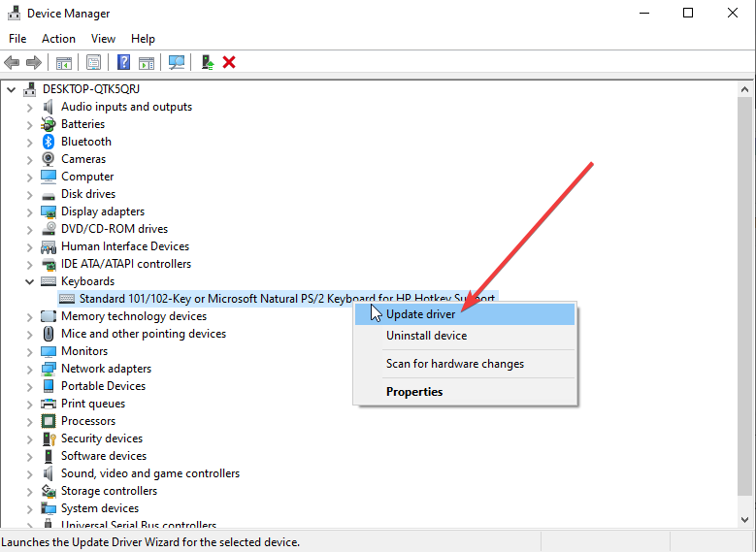Open the View menu
Viewport: 756px width, 552px height.
pos(103,39)
